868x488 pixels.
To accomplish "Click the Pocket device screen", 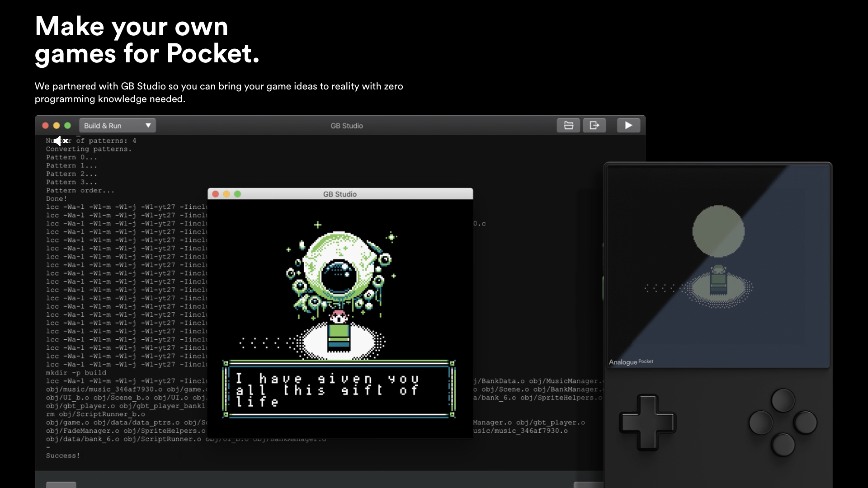I will [x=718, y=267].
